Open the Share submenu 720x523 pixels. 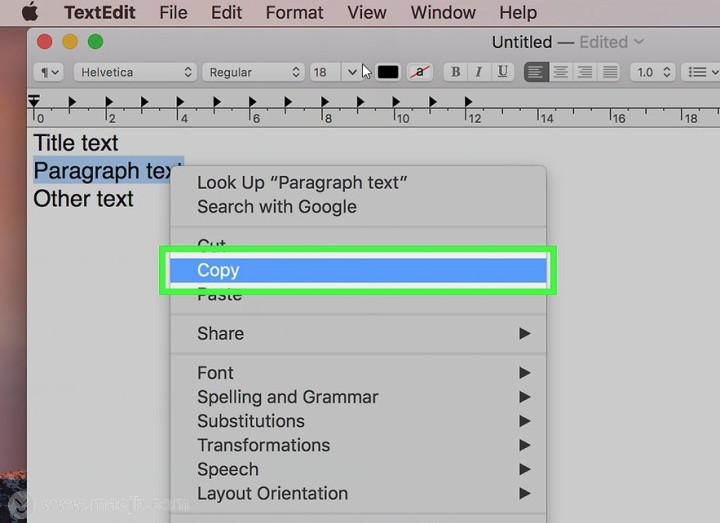pos(358,334)
